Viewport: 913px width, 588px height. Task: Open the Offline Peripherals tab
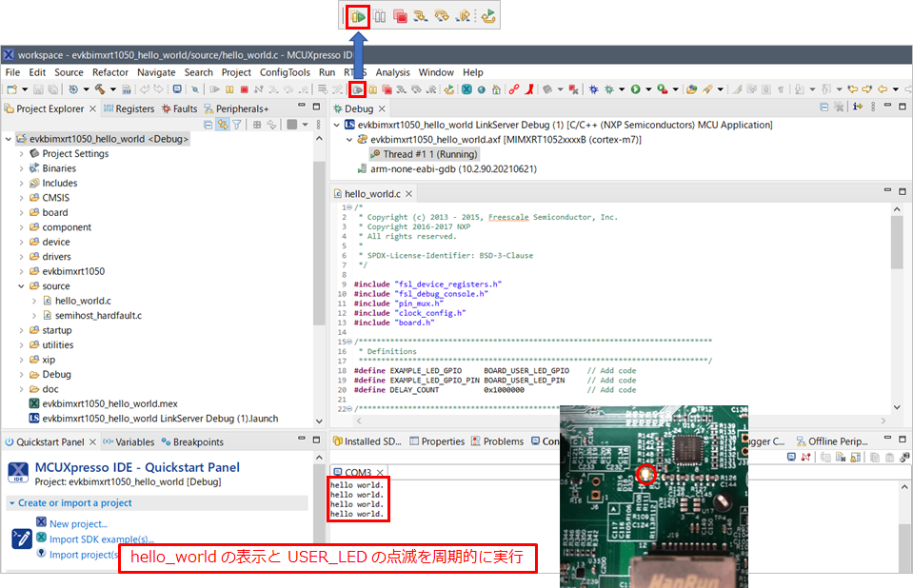click(x=832, y=441)
